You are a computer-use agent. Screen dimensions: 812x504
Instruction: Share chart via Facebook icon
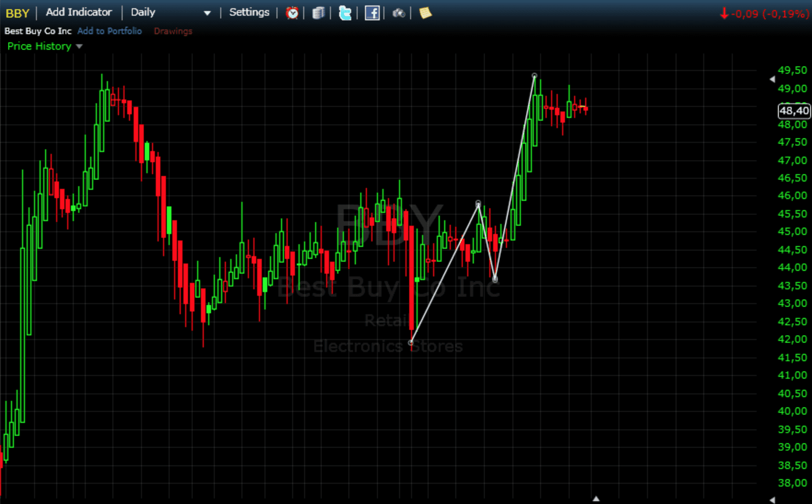click(x=372, y=13)
